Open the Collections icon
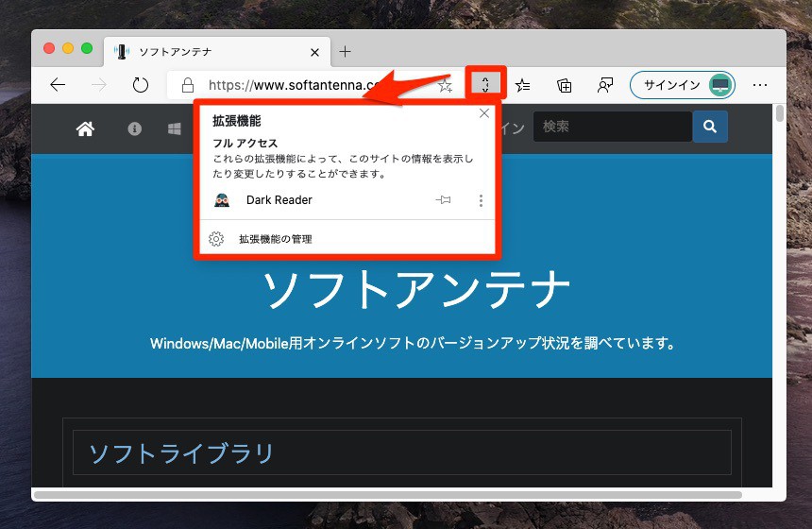The image size is (812, 529). [564, 85]
